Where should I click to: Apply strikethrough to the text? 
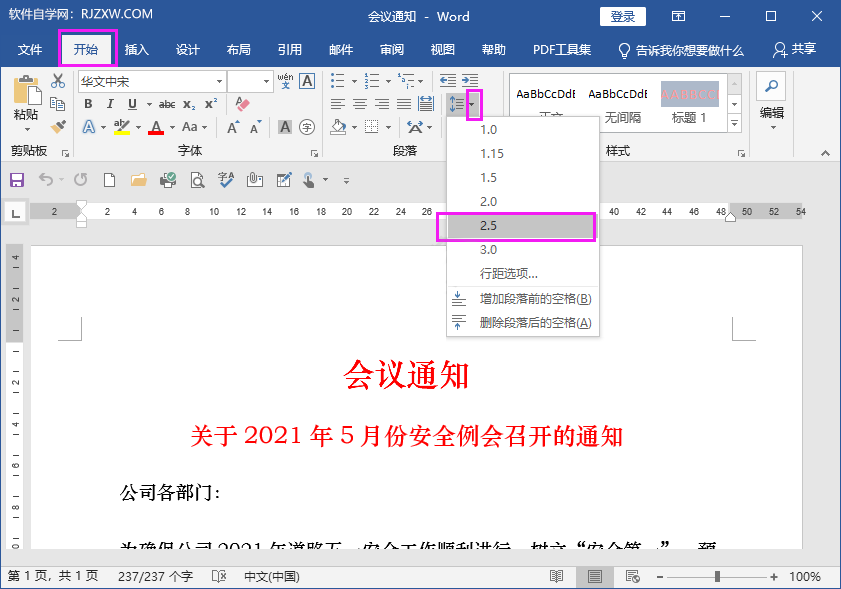(165, 103)
